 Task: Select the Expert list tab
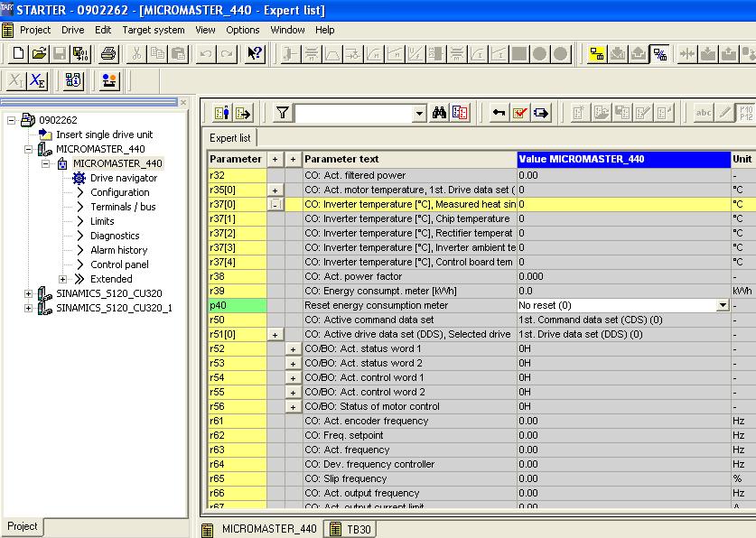(x=229, y=138)
